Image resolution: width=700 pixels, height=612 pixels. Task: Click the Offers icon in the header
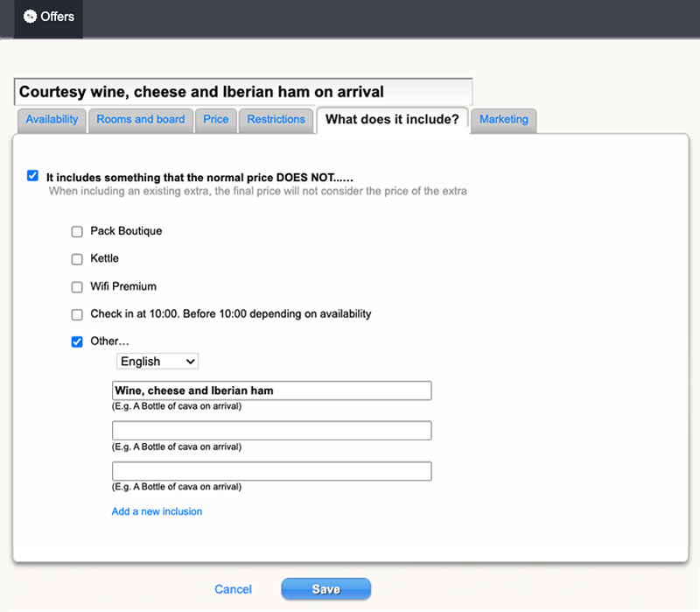pyautogui.click(x=30, y=17)
